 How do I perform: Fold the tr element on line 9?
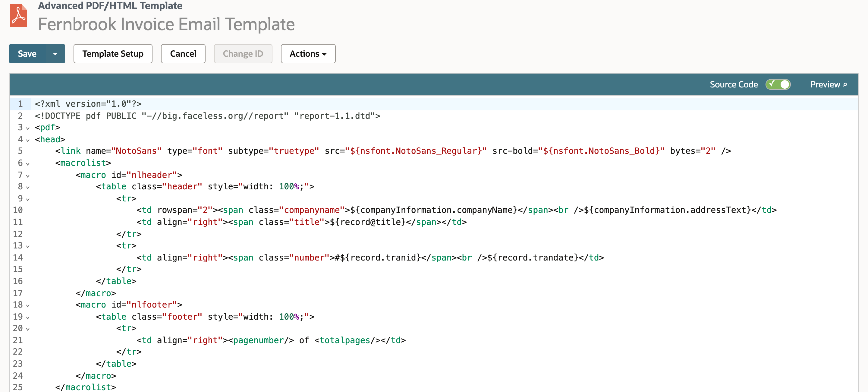point(28,199)
